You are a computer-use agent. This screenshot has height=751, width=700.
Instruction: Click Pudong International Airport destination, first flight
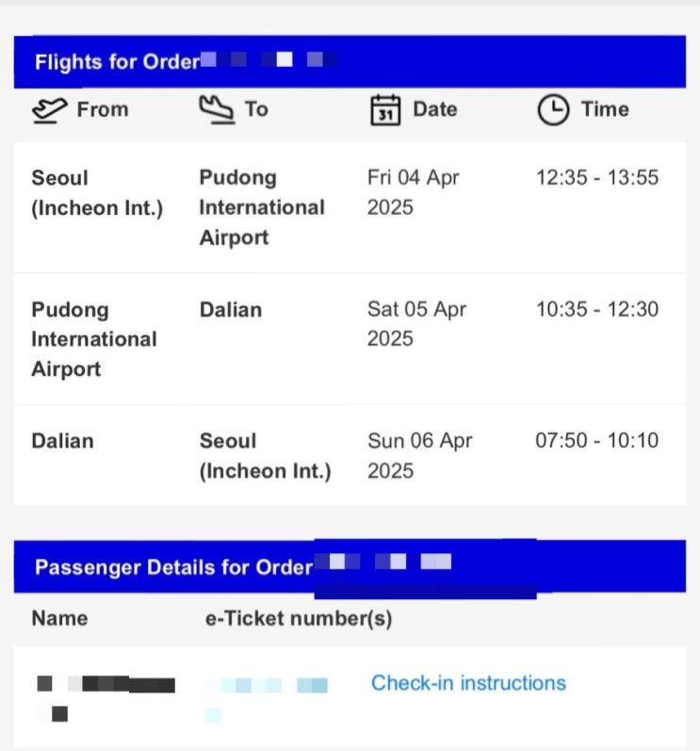click(261, 207)
